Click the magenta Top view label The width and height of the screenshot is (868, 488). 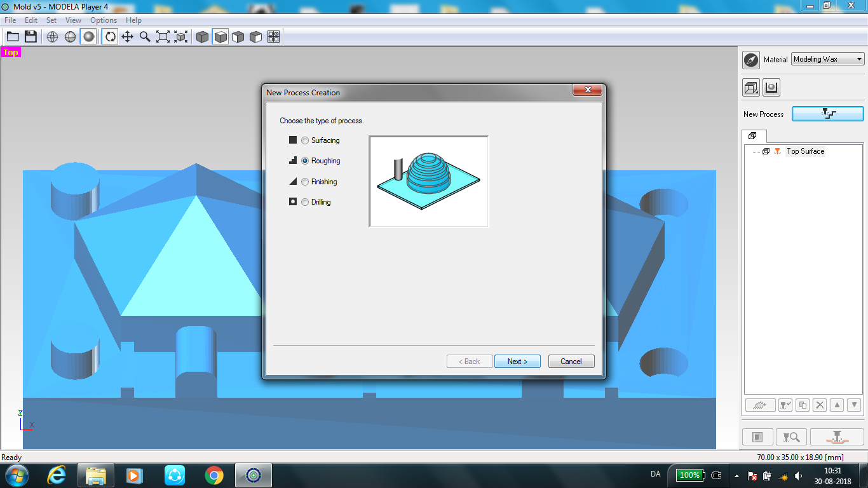click(11, 53)
